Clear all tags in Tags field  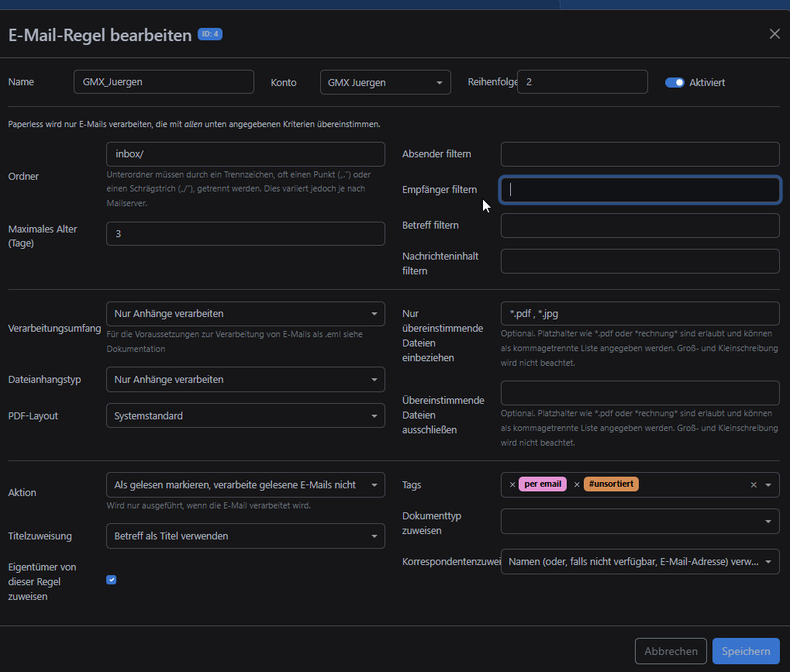point(753,484)
